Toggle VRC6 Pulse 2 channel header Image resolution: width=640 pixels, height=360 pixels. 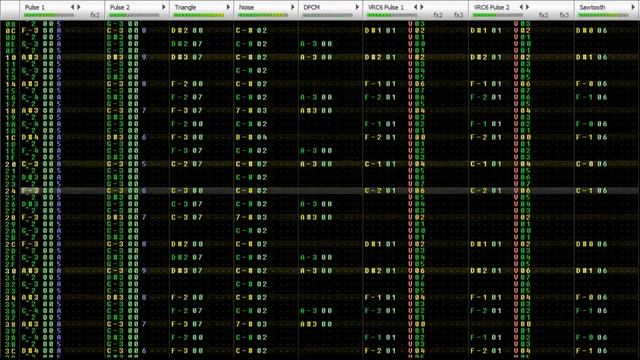click(x=491, y=7)
